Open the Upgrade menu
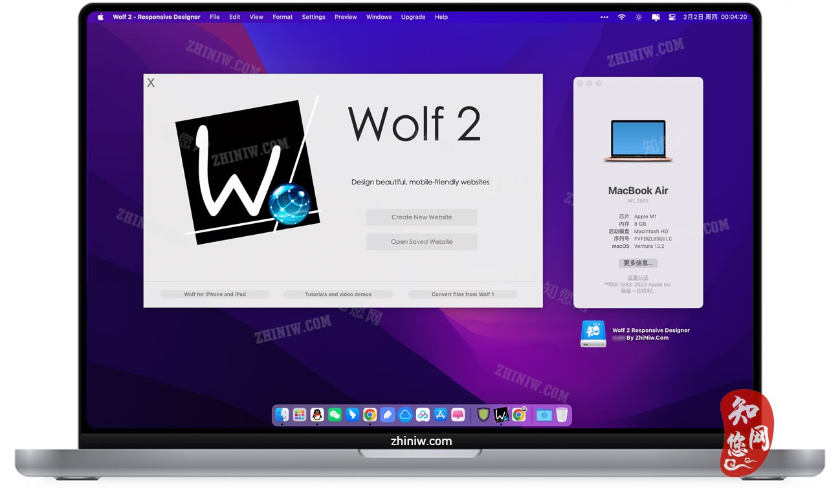 pyautogui.click(x=413, y=17)
